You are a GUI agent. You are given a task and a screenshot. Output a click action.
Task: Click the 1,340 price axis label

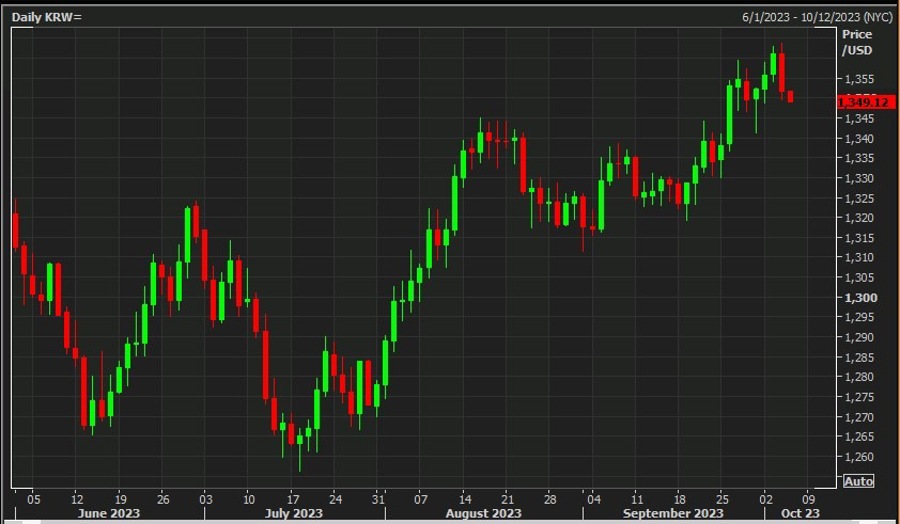coord(859,139)
